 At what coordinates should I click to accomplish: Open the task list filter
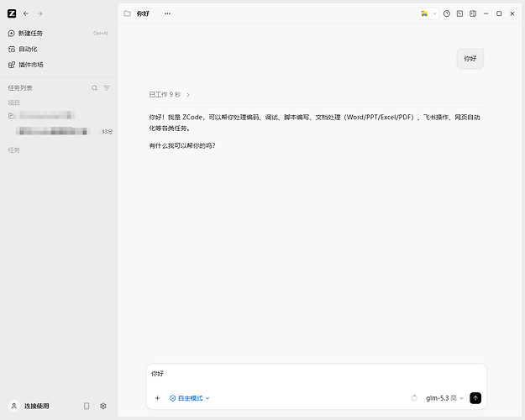tap(107, 87)
